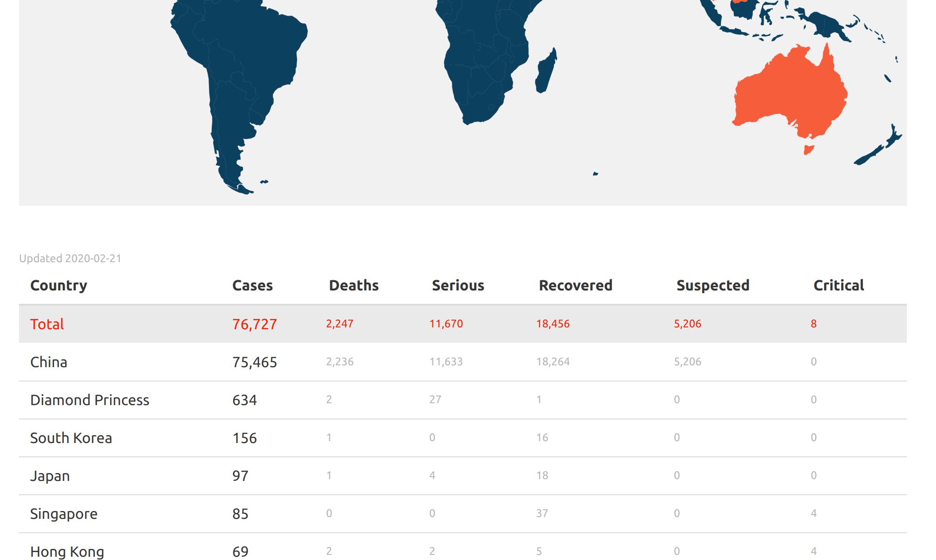Image resolution: width=936 pixels, height=560 pixels.
Task: Sort table by Country column header
Action: pyautogui.click(x=59, y=285)
